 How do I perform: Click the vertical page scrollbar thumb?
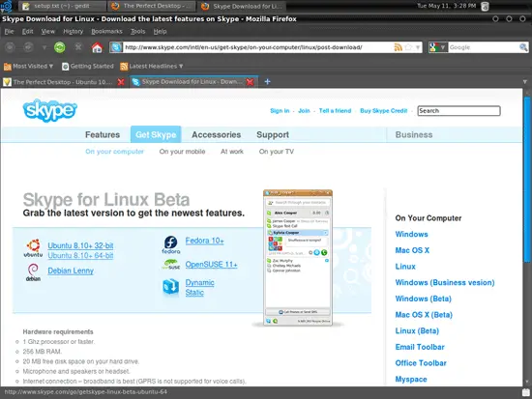[527, 180]
